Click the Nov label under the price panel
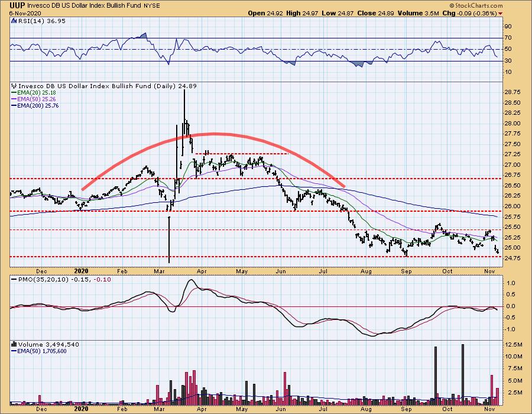This screenshot has height=414, width=532. (489, 271)
